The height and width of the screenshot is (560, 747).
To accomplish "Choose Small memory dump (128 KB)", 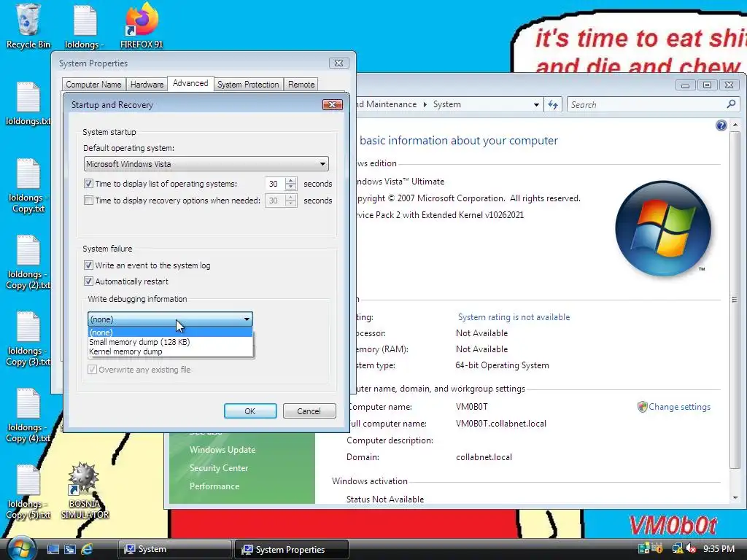I will coord(170,342).
